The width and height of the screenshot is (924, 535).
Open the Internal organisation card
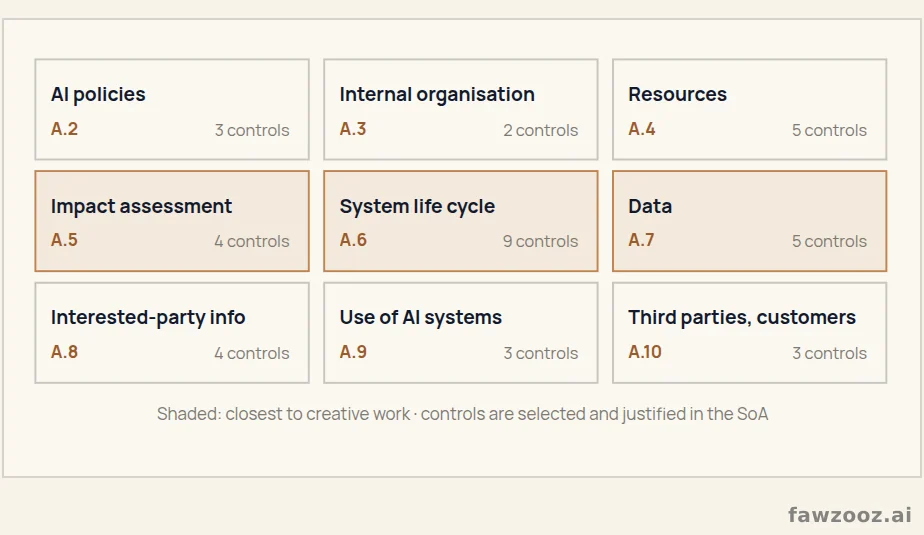tap(461, 109)
